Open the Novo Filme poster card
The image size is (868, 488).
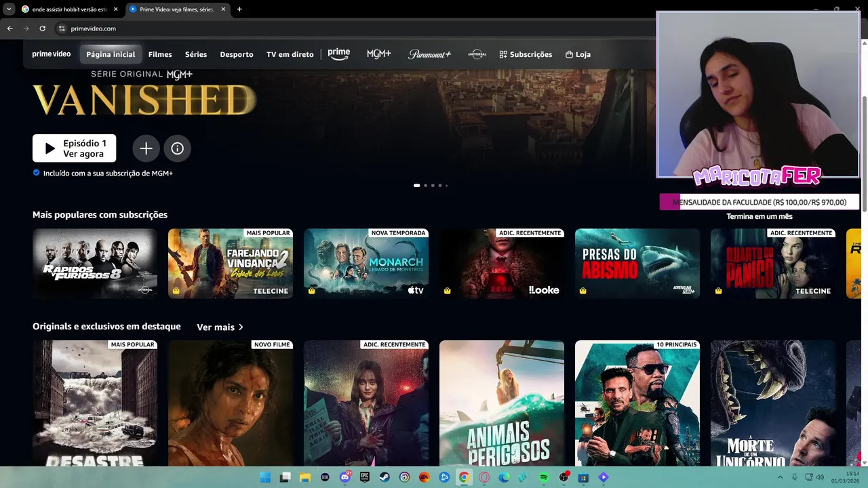(231, 403)
